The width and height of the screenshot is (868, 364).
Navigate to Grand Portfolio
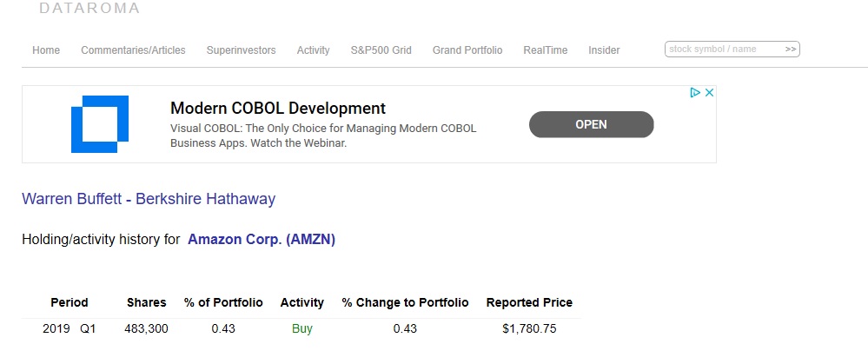point(467,50)
